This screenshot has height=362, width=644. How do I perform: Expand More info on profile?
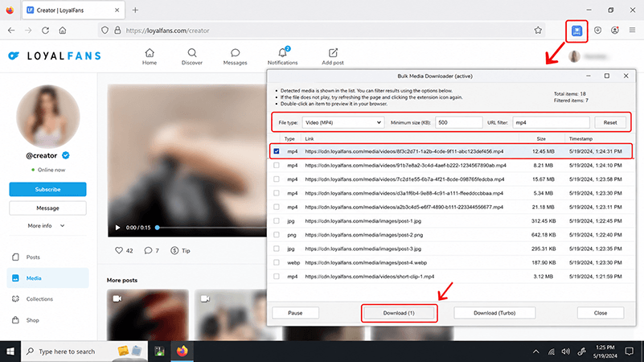[46, 225]
